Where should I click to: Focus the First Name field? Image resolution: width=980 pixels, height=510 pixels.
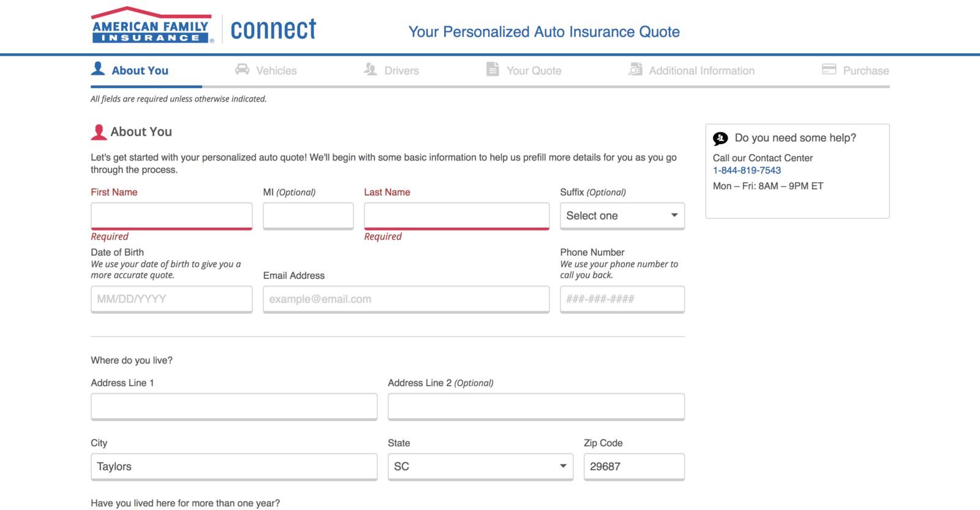tap(171, 216)
